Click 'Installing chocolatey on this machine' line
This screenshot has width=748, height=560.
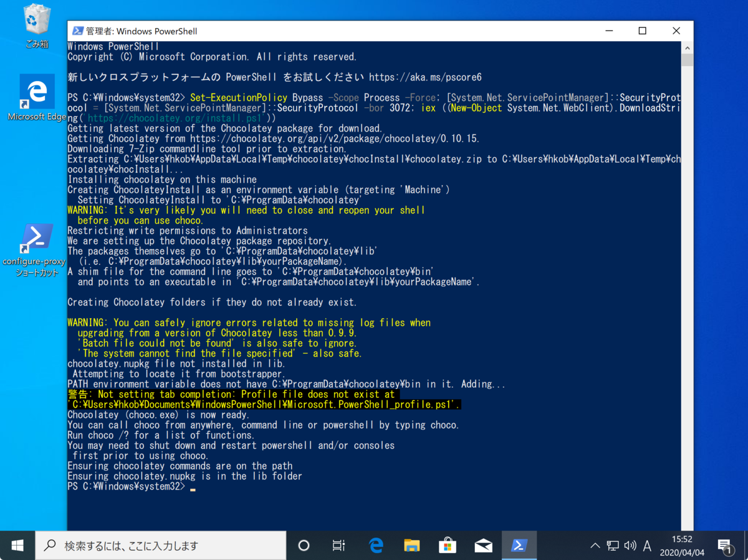[x=162, y=180]
